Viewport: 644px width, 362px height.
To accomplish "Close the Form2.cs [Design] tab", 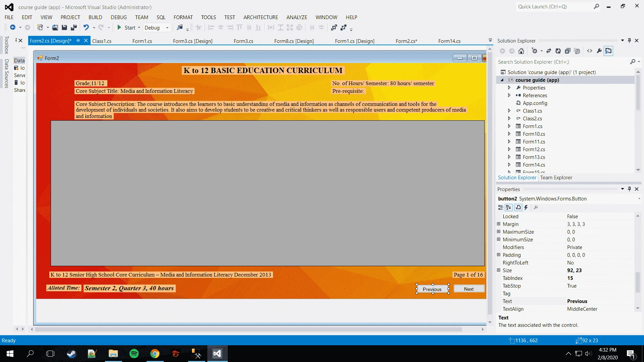I will pos(86,41).
